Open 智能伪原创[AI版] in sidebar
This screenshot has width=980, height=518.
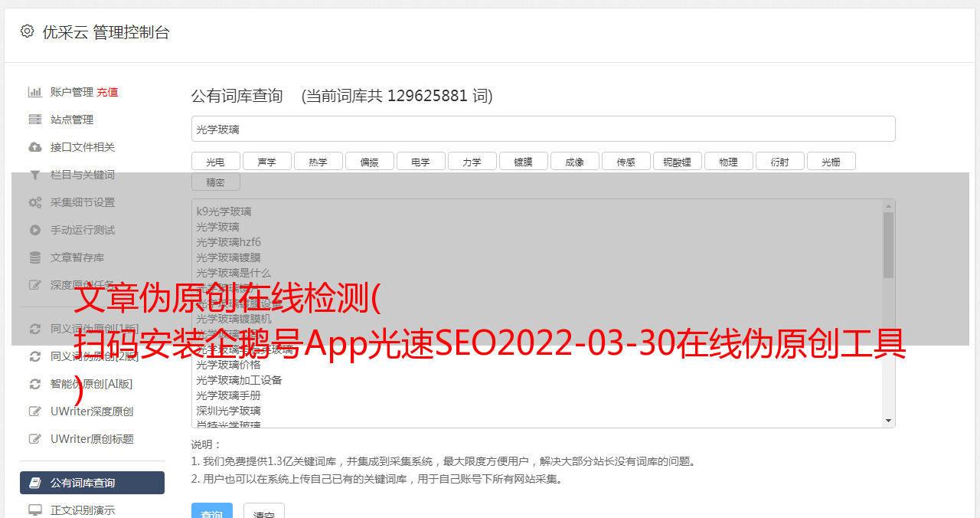point(92,384)
